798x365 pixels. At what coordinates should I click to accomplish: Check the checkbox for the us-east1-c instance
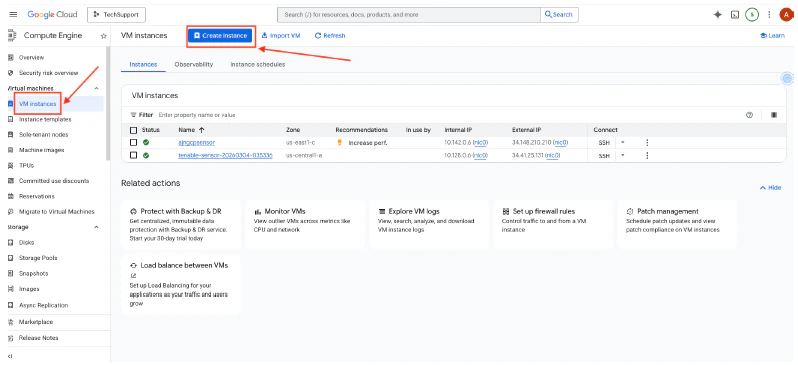click(x=134, y=143)
